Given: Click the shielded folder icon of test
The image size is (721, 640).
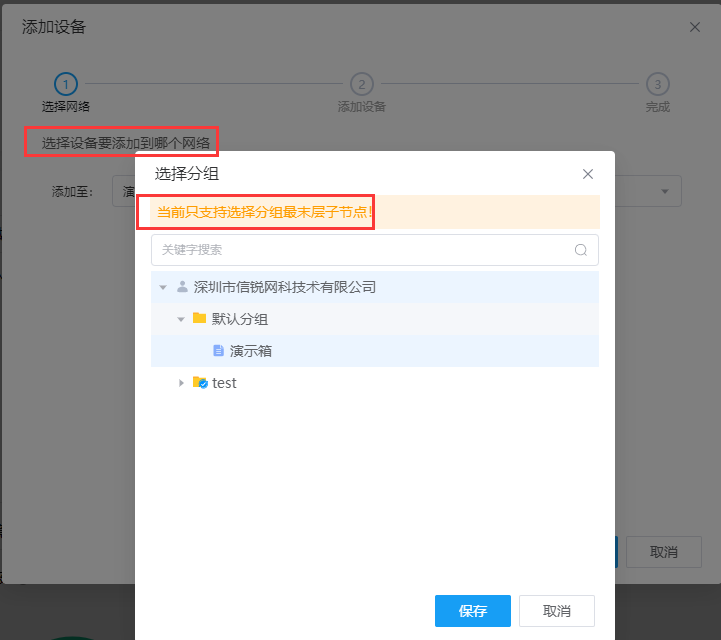Looking at the screenshot, I should pos(200,383).
